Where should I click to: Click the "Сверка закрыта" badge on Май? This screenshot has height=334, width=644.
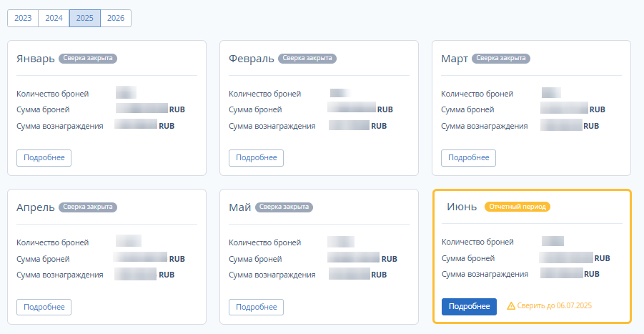(284, 207)
